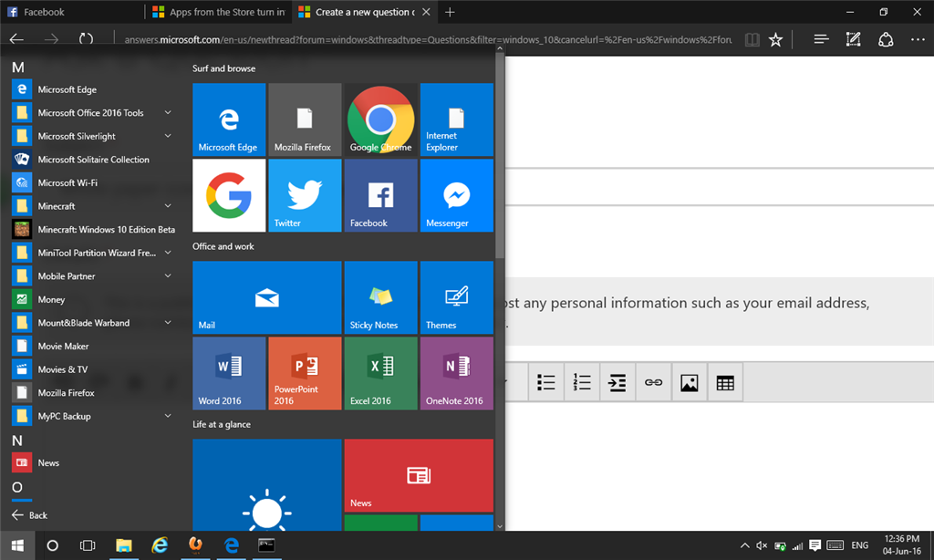The image size is (934, 560).
Task: Switch to Apps from the Store tab
Action: tap(219, 12)
